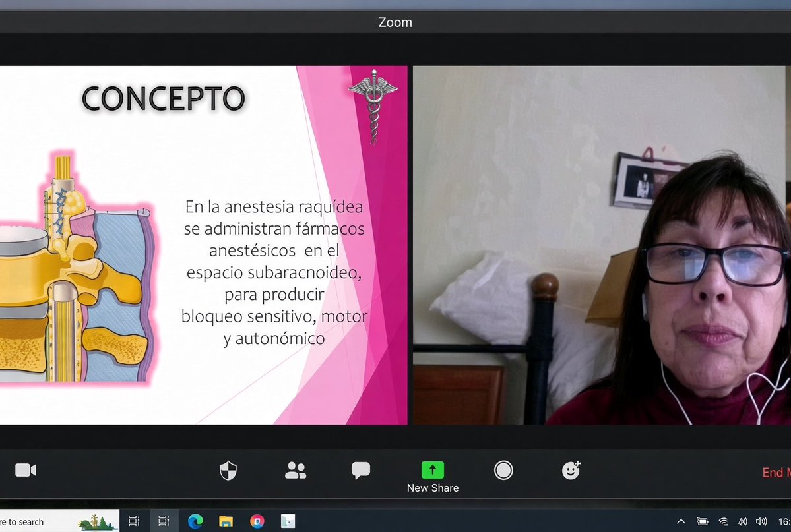Expand the hidden system tray icons chevron

[x=681, y=521]
